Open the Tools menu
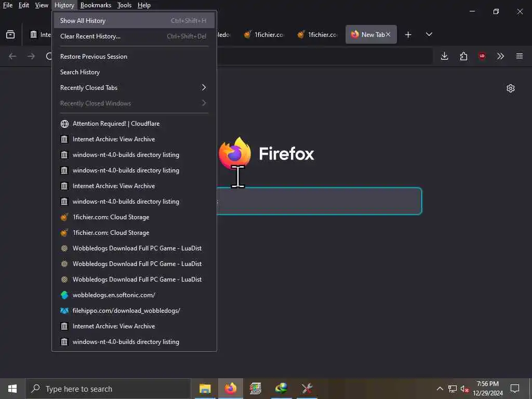 pyautogui.click(x=124, y=5)
